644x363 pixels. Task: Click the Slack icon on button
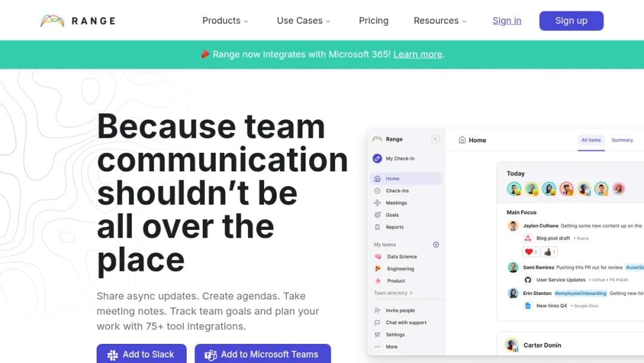113,355
